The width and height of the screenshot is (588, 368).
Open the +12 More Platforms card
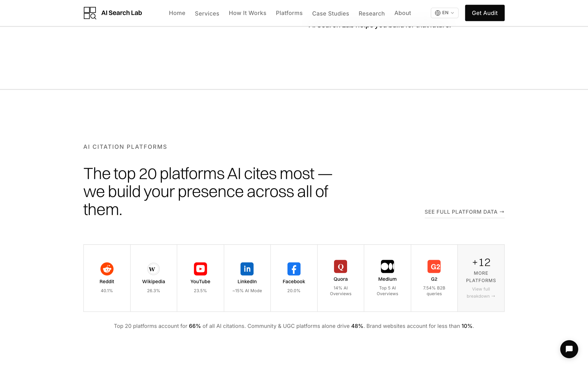(x=481, y=278)
